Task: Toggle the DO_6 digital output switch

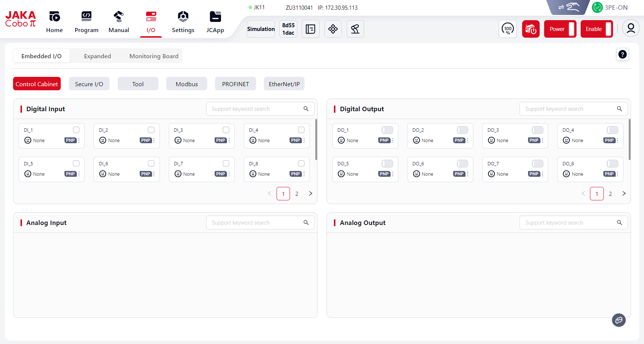Action: click(462, 163)
